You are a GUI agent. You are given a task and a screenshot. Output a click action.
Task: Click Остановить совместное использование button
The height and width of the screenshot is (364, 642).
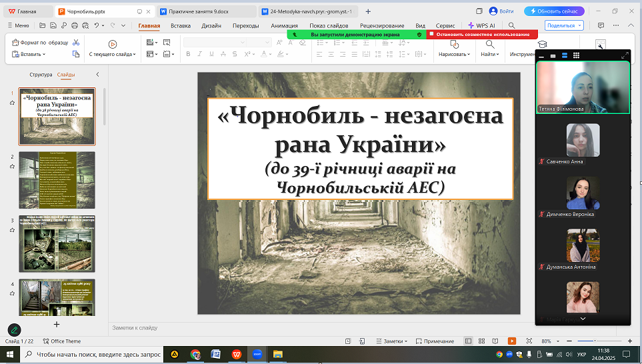pos(482,35)
